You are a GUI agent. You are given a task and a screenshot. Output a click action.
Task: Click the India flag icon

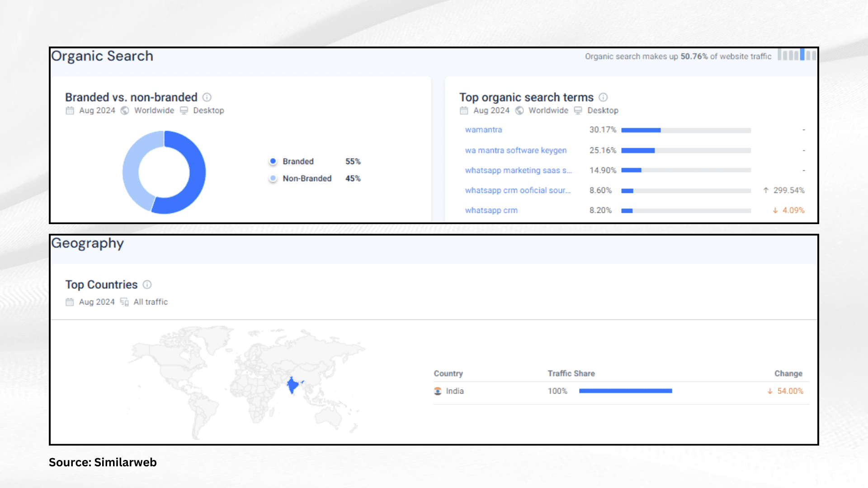click(438, 391)
